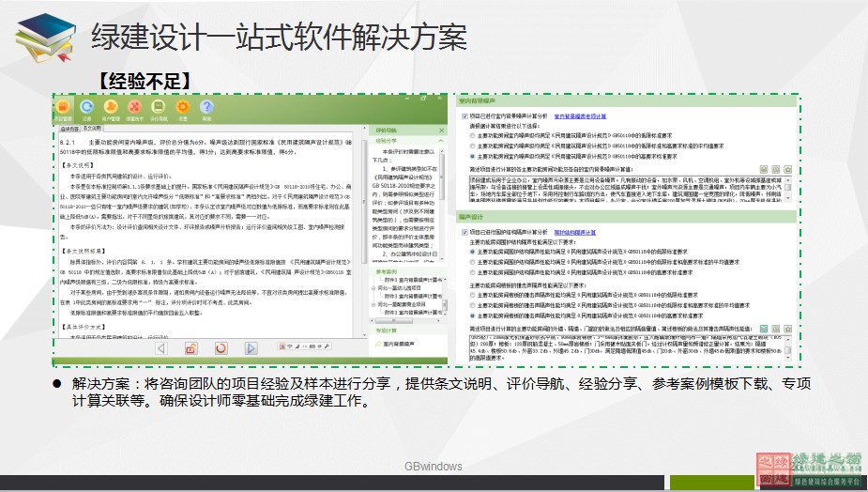Viewport: 868px width, 492px height.
Task: Click inside background noise description textbox
Action: [627, 189]
